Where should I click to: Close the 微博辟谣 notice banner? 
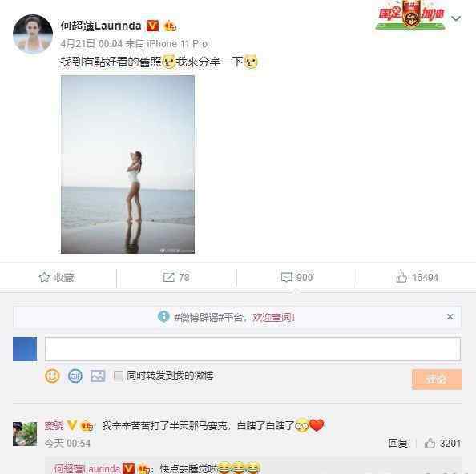pyautogui.click(x=450, y=316)
